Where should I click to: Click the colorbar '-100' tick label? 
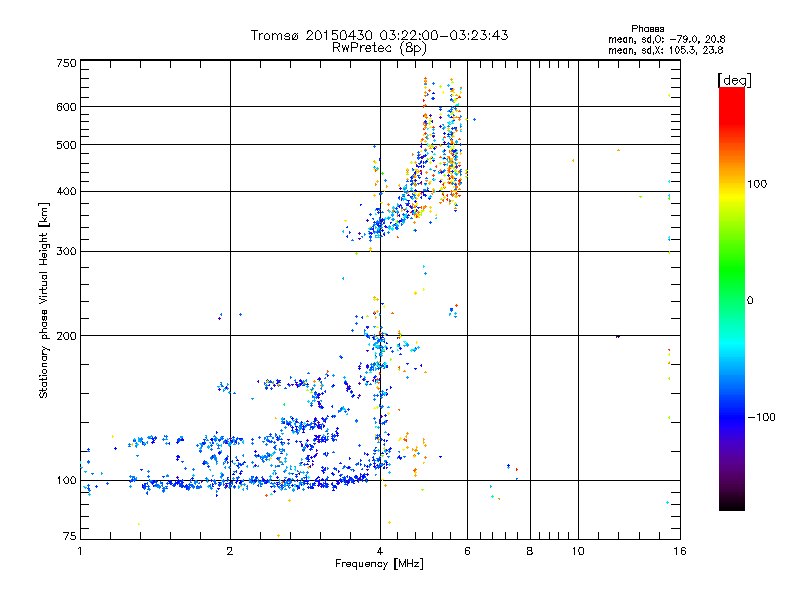(762, 417)
